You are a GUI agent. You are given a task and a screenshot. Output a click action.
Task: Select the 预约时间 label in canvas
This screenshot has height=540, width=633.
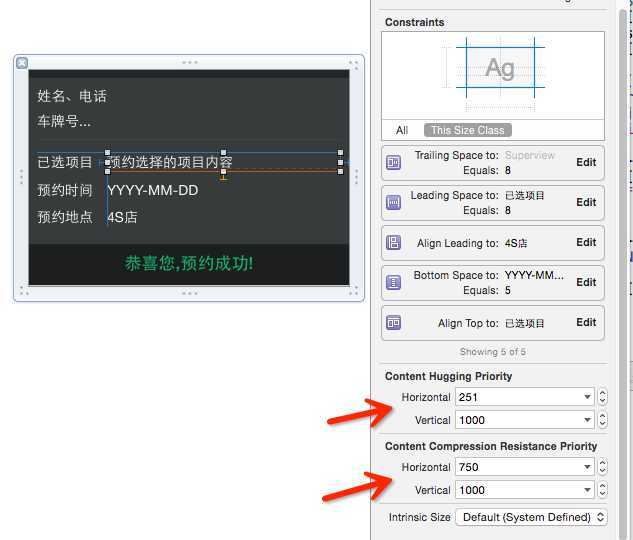(65, 190)
